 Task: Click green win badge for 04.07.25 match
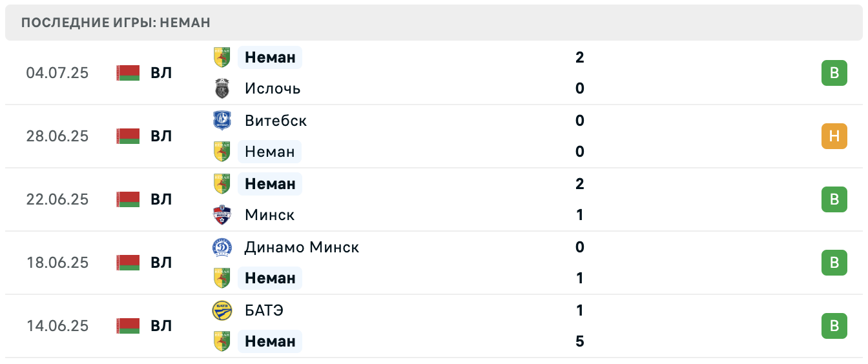834,73
